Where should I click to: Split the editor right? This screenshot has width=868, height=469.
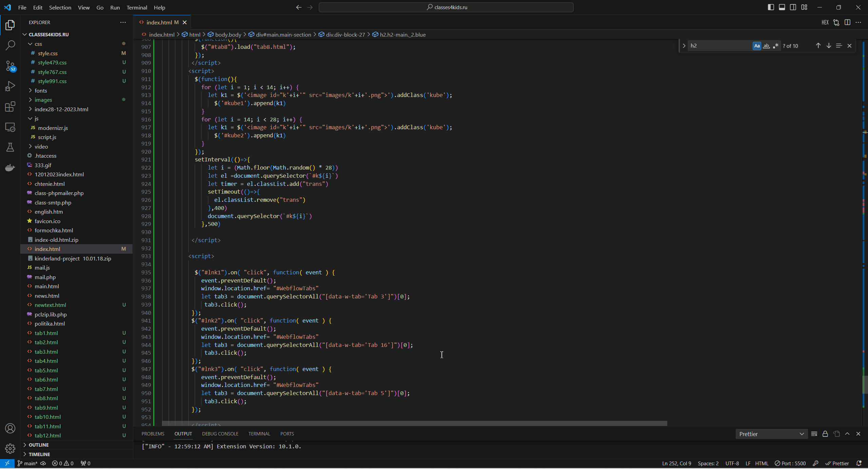click(x=847, y=22)
